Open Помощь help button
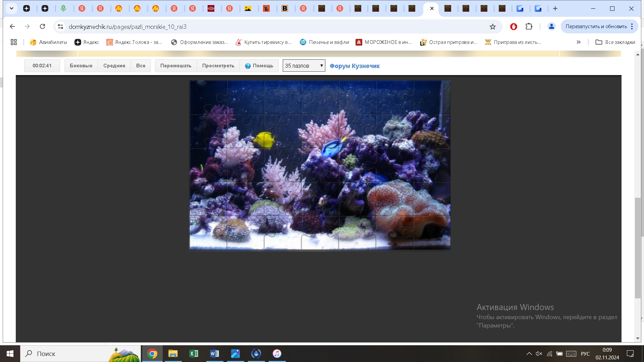644x362 pixels. [259, 66]
